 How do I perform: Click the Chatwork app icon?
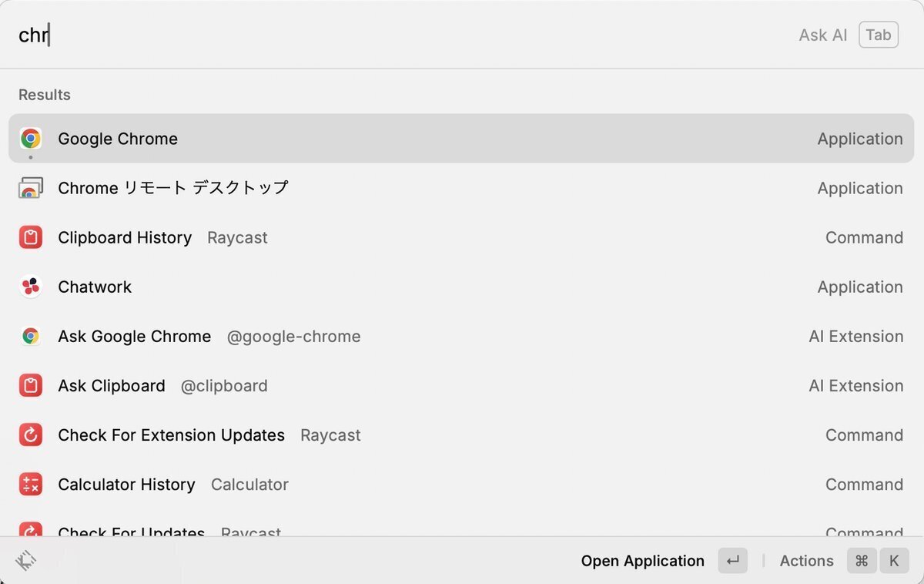tap(31, 287)
